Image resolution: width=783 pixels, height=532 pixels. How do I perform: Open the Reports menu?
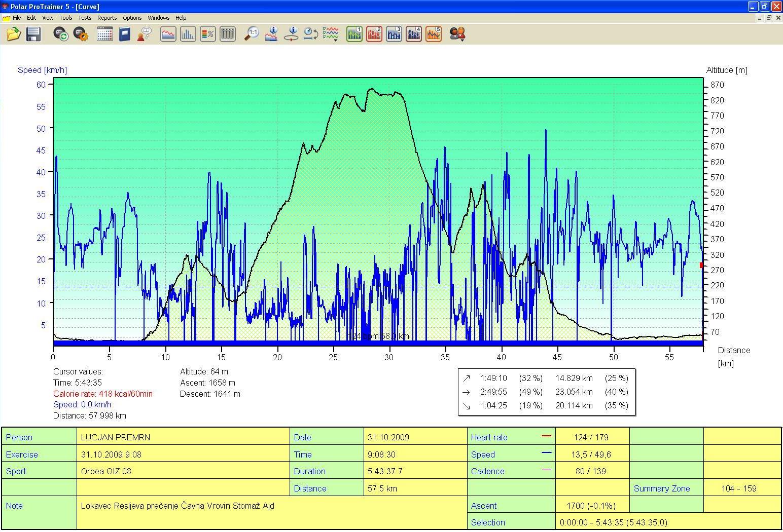click(x=107, y=18)
